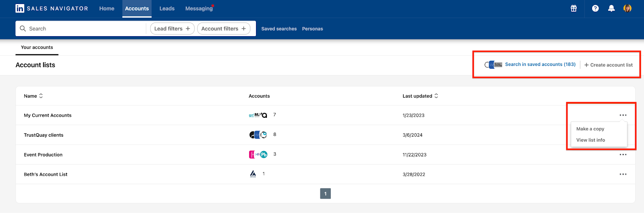Click the saved accounts logo cluster icon

click(x=493, y=65)
